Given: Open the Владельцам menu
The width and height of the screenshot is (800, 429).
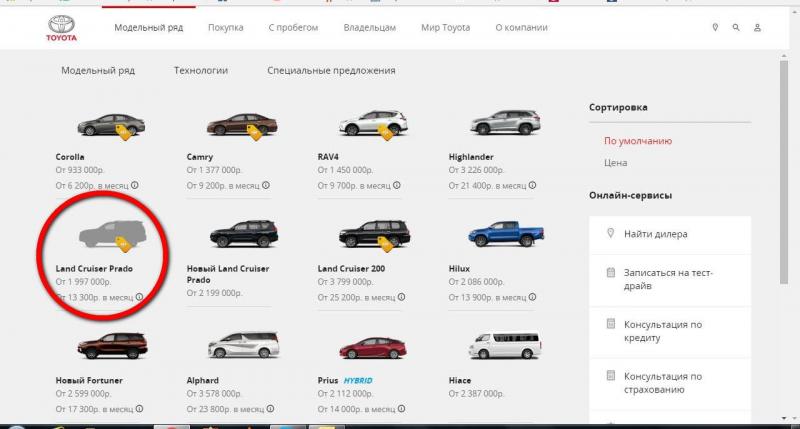Looking at the screenshot, I should [369, 28].
